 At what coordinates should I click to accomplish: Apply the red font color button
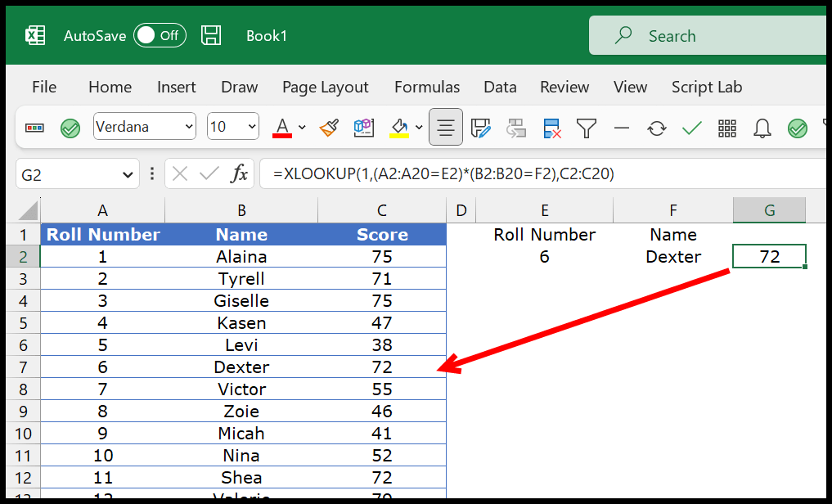tap(282, 128)
